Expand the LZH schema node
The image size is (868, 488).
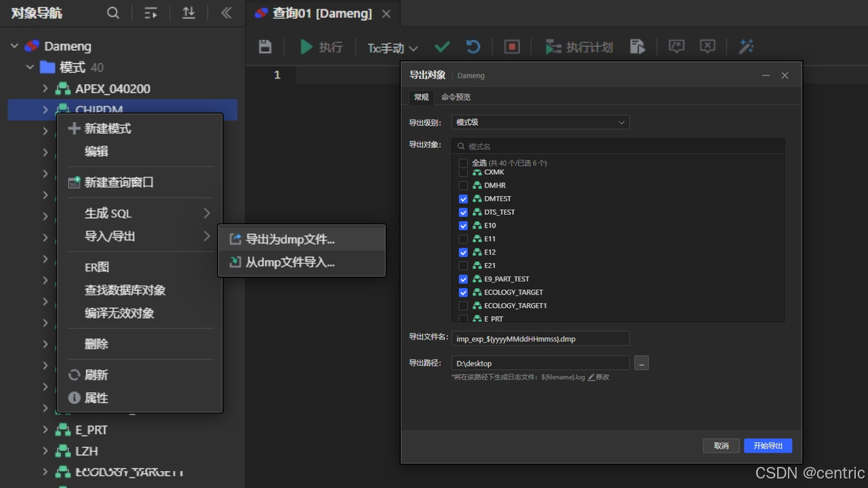45,451
